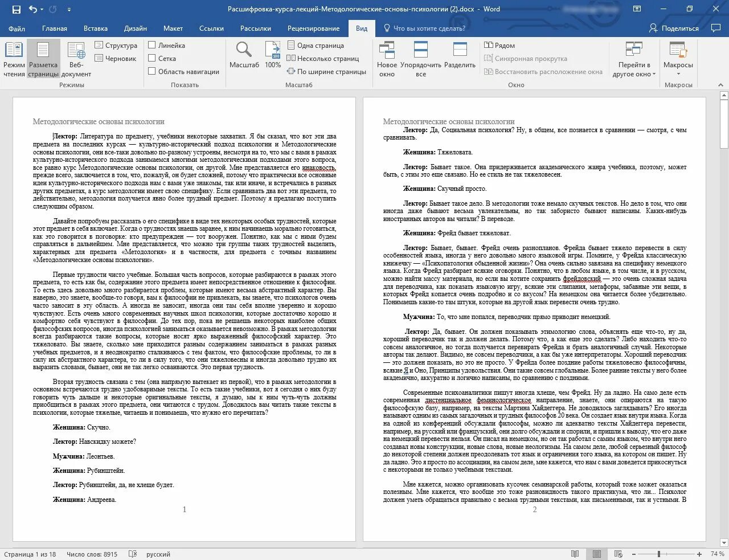Click the Undo arrow icon
Image resolution: width=729 pixels, height=560 pixels.
click(x=32, y=9)
